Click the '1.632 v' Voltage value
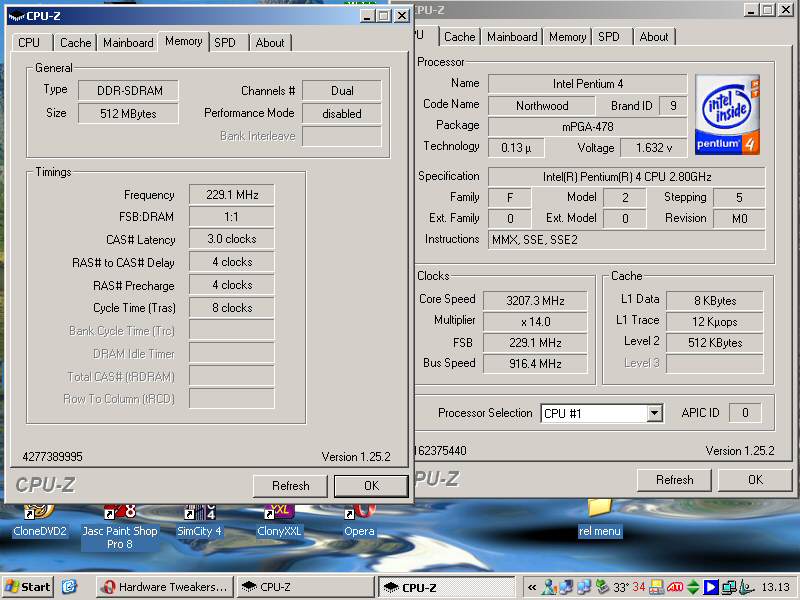 (x=654, y=148)
